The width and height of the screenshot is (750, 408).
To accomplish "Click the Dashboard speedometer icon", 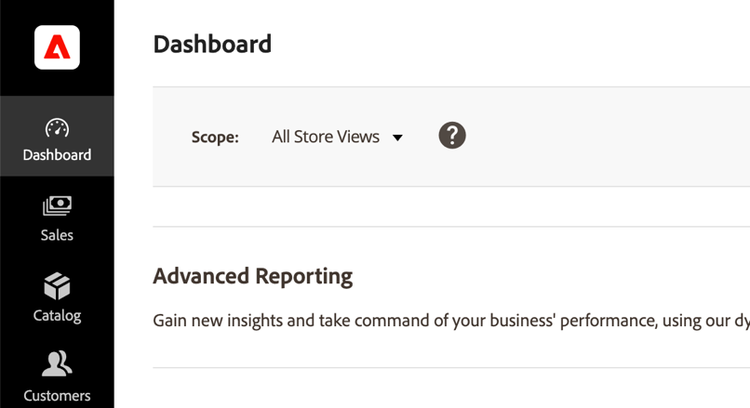I will (57, 128).
